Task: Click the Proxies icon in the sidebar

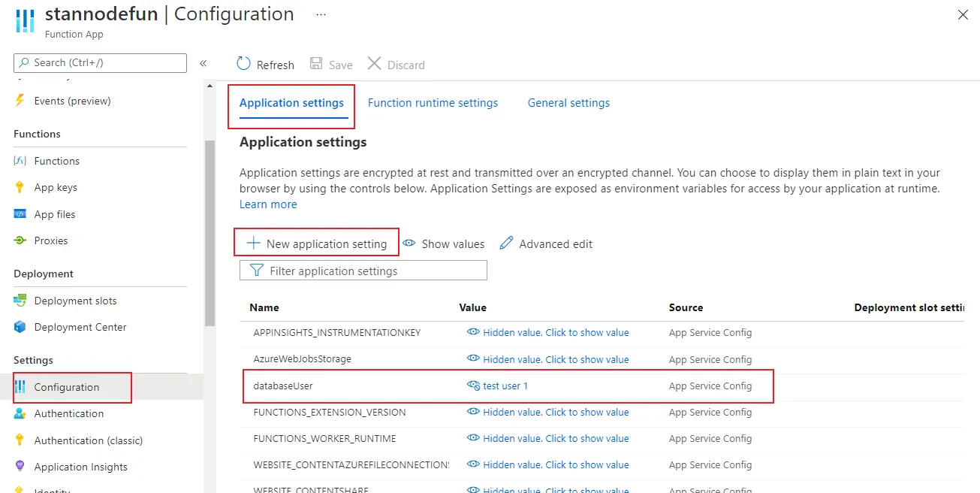Action: [x=20, y=240]
